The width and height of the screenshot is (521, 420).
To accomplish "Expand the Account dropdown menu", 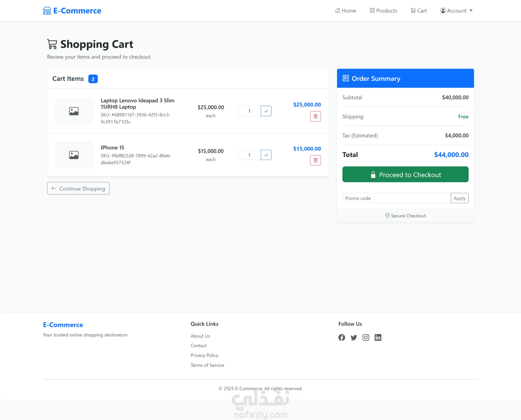I will pos(456,11).
